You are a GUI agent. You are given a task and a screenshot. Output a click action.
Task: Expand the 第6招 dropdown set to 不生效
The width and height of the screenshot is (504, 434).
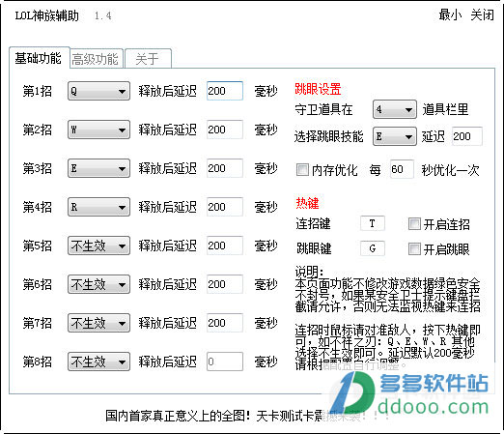coord(98,284)
